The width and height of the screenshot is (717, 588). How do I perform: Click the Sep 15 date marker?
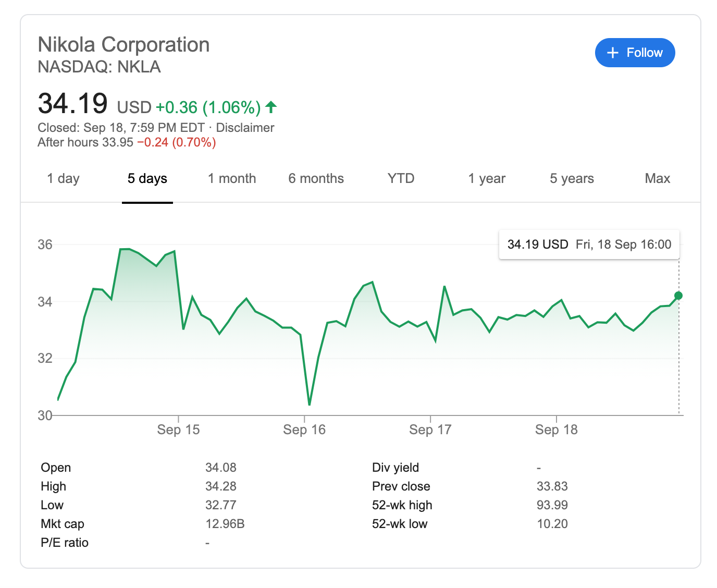[x=178, y=430]
